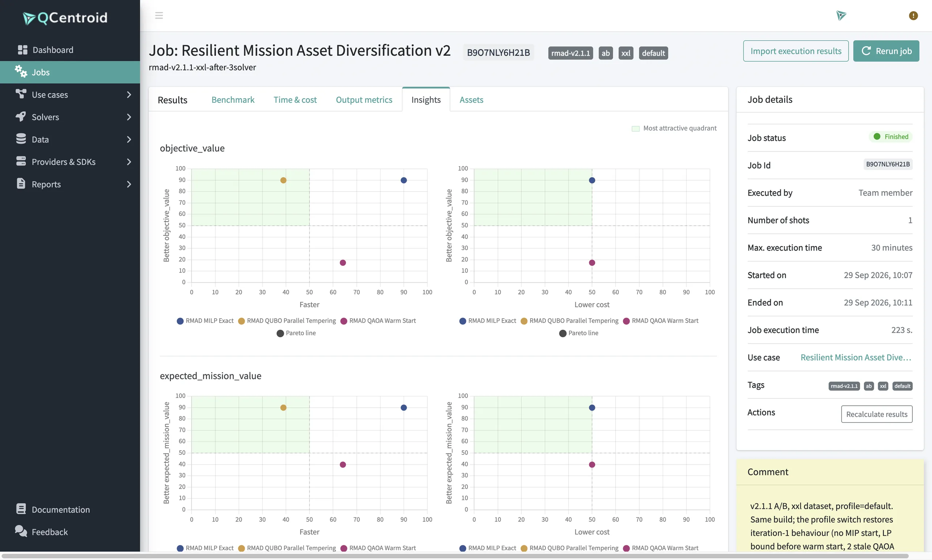932x560 pixels.
Task: Toggle RMAD QAOA Warm Start in objective_value Lower cost legend
Action: click(x=660, y=321)
